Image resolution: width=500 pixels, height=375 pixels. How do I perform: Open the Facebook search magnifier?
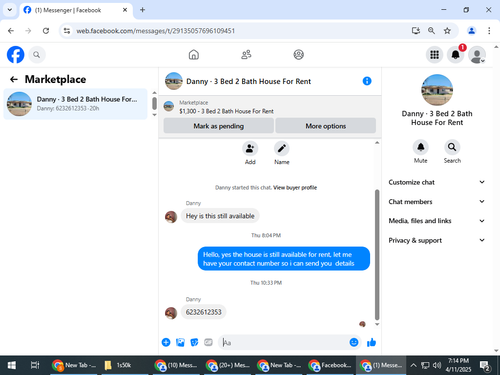(x=37, y=55)
